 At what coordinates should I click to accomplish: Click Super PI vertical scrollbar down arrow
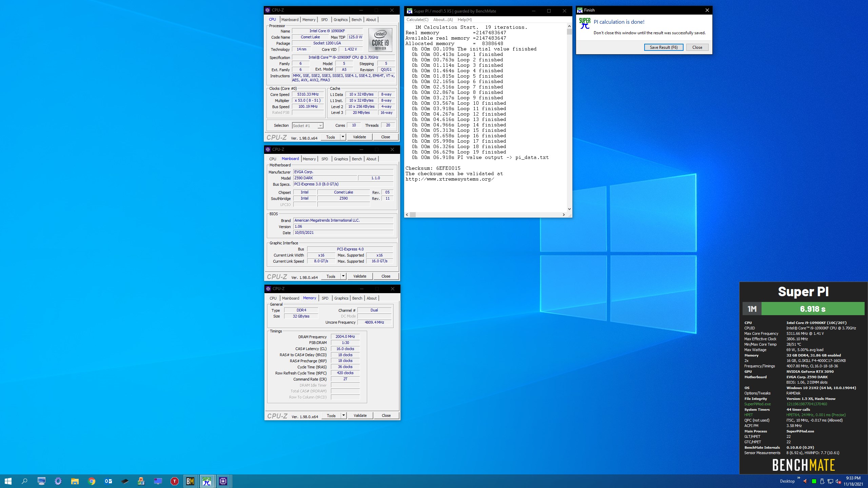tap(569, 209)
